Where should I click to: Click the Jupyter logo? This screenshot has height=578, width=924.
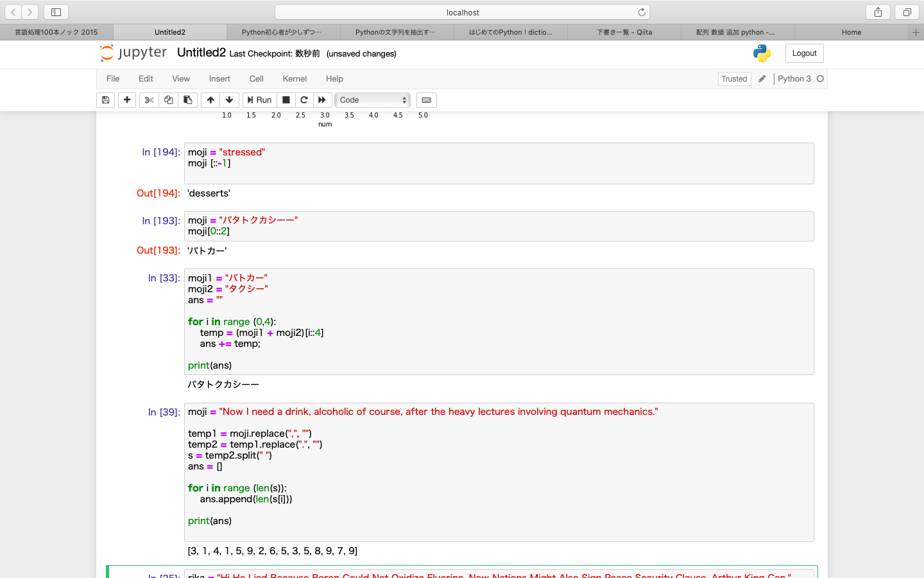pyautogui.click(x=133, y=53)
